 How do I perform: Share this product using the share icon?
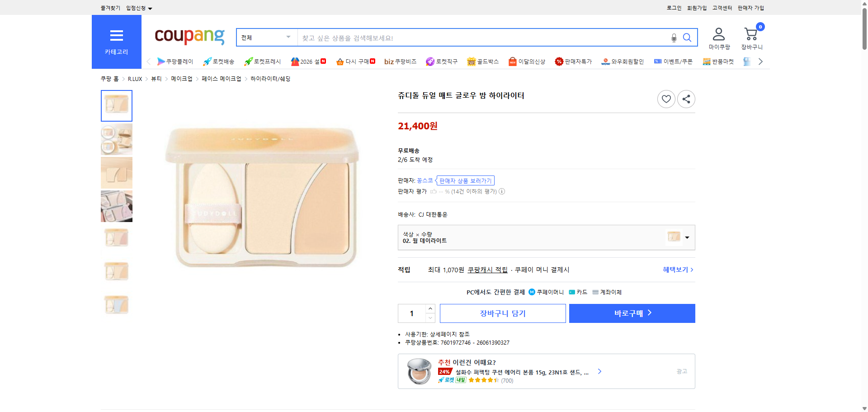(686, 99)
